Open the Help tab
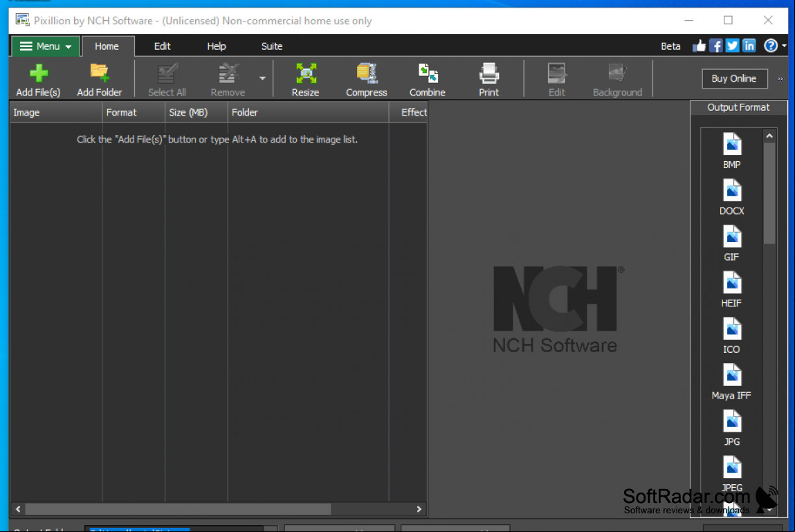 point(217,46)
